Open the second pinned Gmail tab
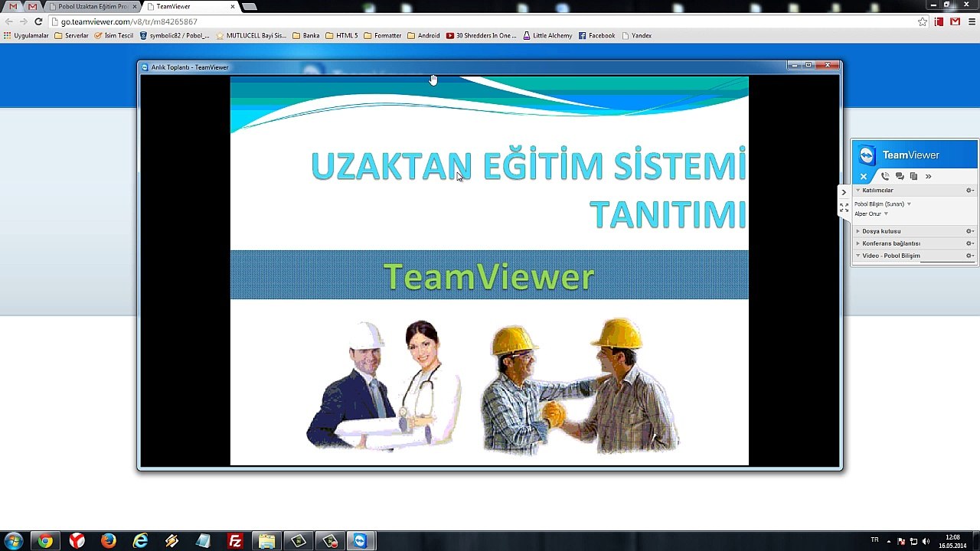The image size is (980, 551). tap(32, 6)
